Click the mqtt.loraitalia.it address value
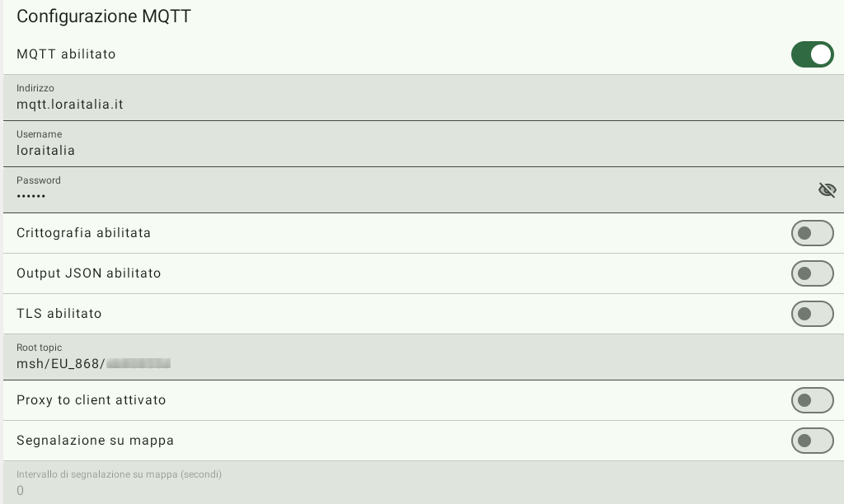The height and width of the screenshot is (504, 844). tap(70, 105)
